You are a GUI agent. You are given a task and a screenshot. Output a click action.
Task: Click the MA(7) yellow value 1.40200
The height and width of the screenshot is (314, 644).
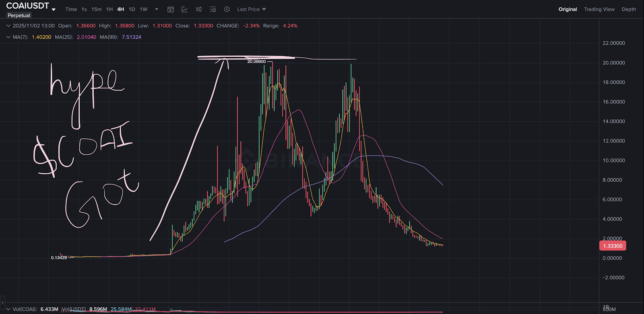41,37
